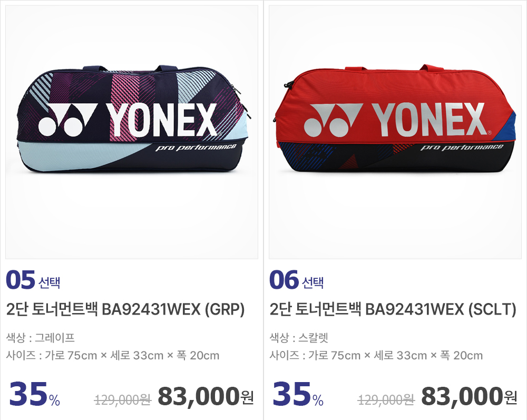Click 35% discount on item 06
Screen dimensions: 527x420
tap(298, 394)
